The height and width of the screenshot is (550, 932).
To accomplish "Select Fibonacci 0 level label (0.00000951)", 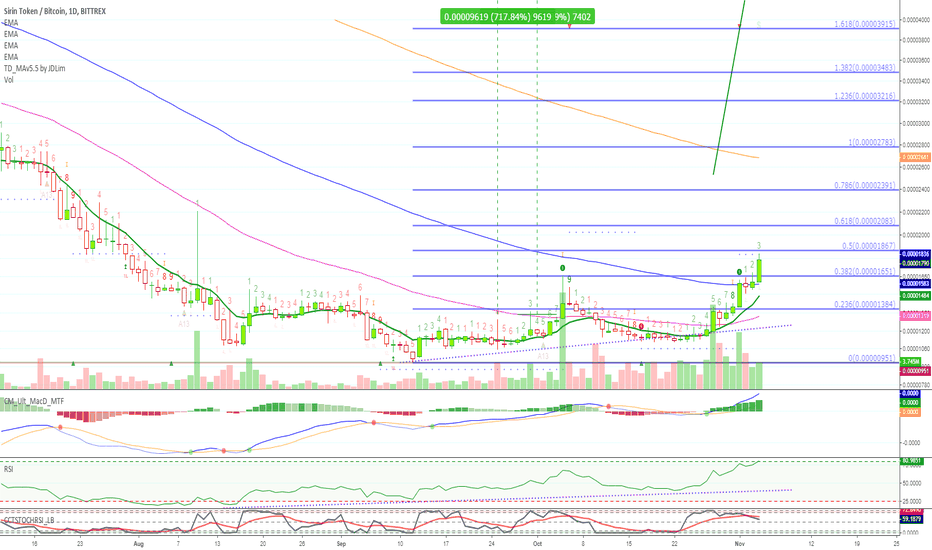I will coord(872,358).
